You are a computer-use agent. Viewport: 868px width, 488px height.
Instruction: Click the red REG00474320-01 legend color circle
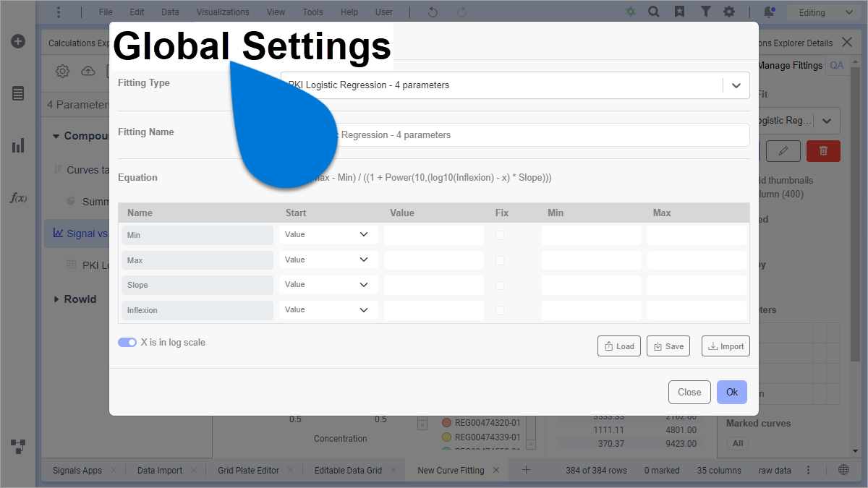(x=446, y=423)
